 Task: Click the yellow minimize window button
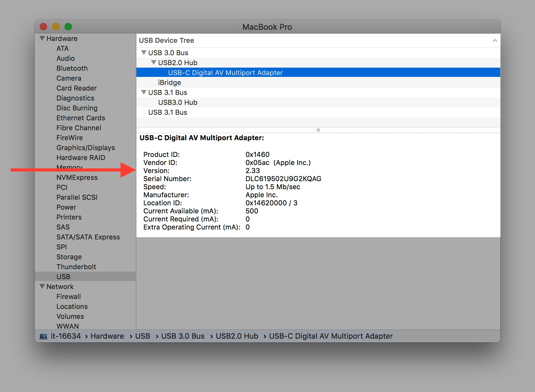click(56, 27)
